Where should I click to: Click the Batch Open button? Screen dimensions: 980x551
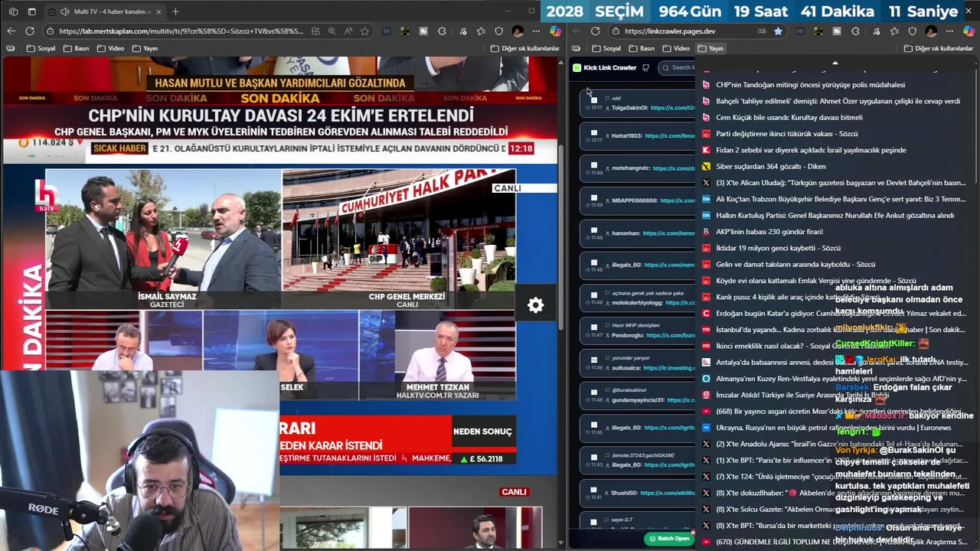click(x=669, y=538)
